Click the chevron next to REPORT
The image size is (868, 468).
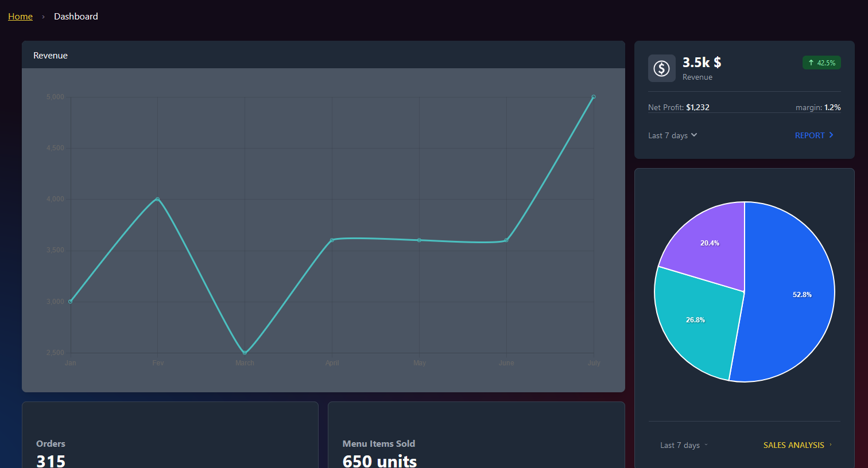(x=831, y=135)
